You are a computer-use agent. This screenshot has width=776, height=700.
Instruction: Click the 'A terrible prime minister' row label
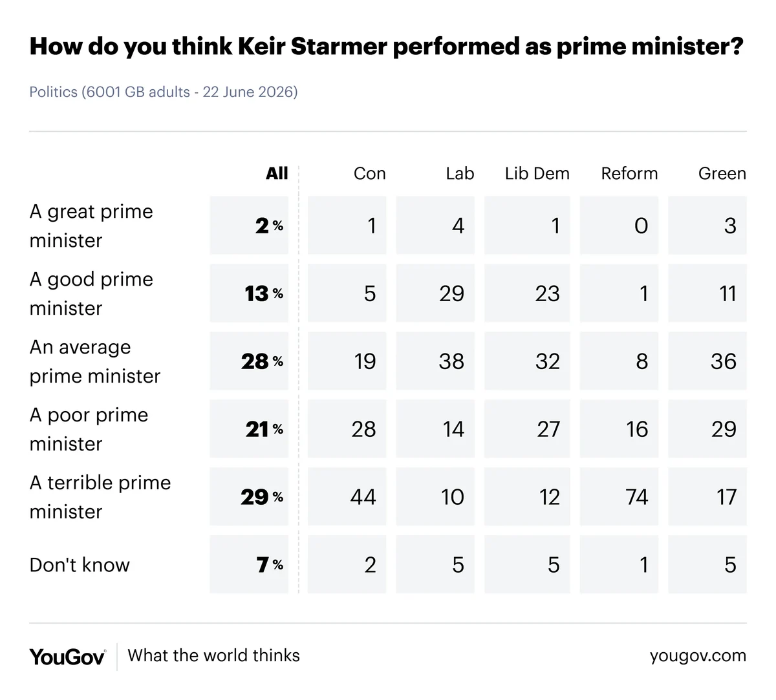100,497
